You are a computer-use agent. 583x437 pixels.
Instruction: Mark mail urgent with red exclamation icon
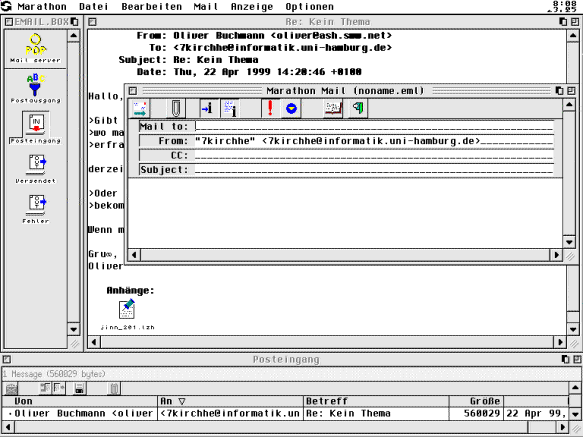tap(270, 109)
